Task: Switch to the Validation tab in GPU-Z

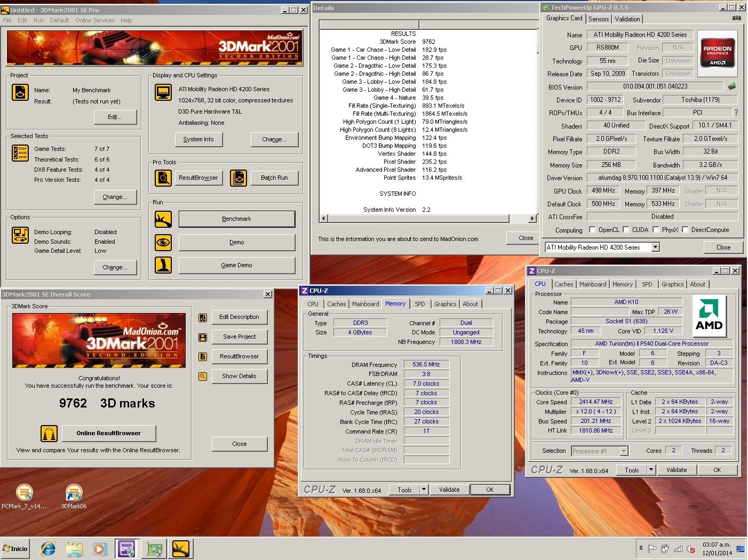Action: coord(627,19)
